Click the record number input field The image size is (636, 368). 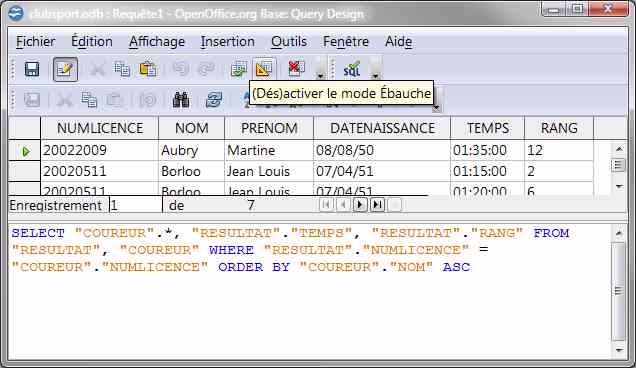point(135,205)
